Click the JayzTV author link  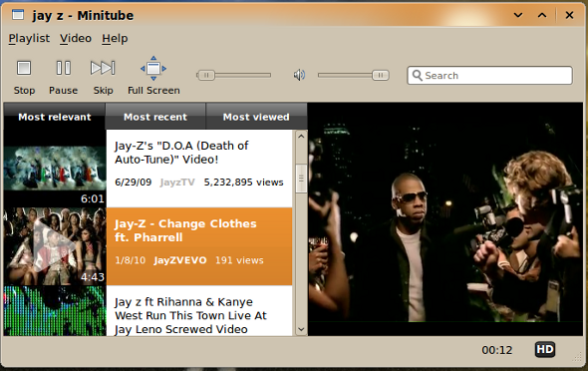tap(177, 183)
